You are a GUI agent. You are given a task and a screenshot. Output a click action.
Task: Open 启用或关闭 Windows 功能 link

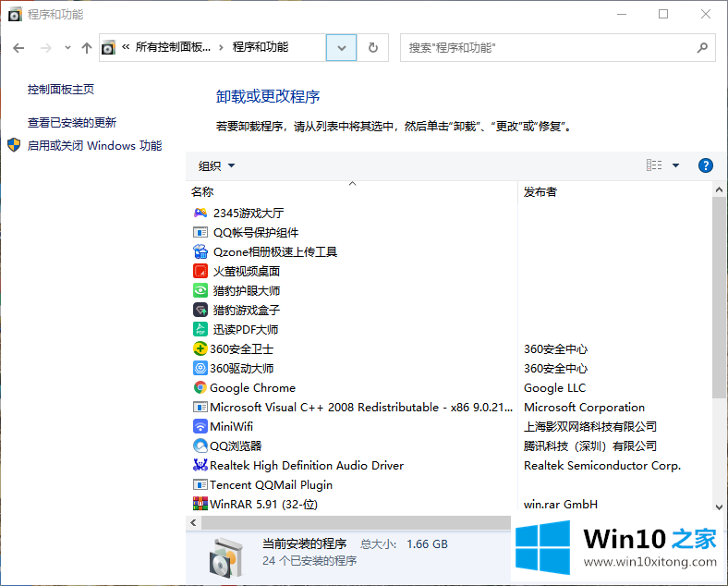coord(95,146)
